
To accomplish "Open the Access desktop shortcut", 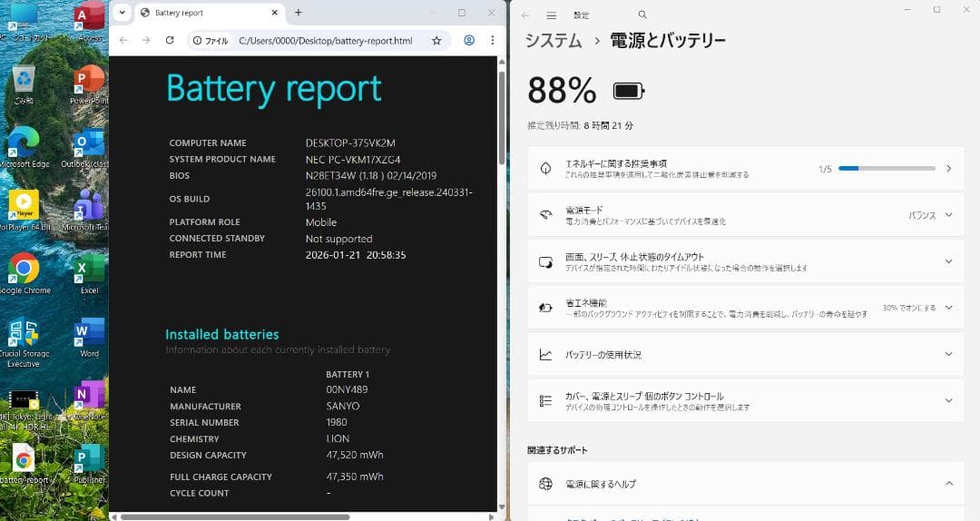I will tap(89, 20).
